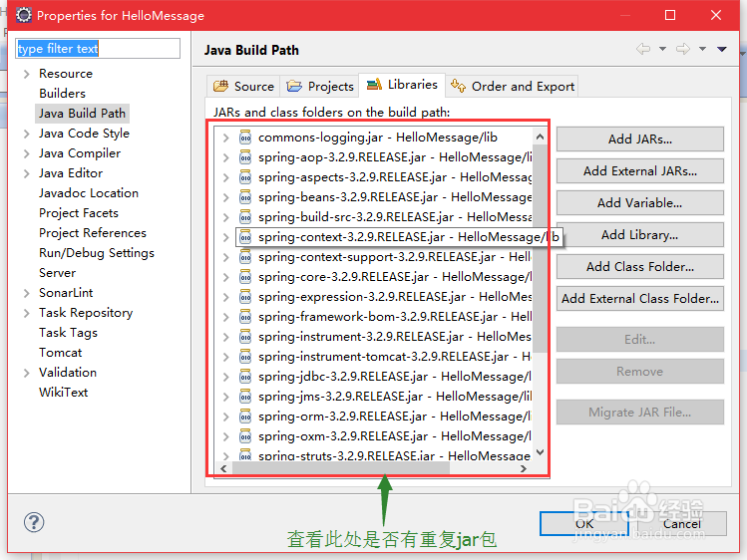This screenshot has width=747, height=560.
Task: Select WikiText tree item
Action: point(64,393)
